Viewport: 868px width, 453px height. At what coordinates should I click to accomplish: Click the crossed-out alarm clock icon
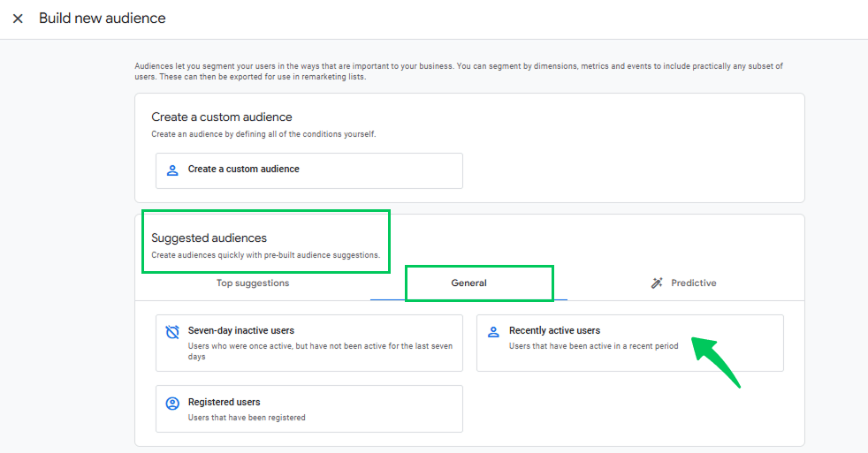pyautogui.click(x=172, y=332)
